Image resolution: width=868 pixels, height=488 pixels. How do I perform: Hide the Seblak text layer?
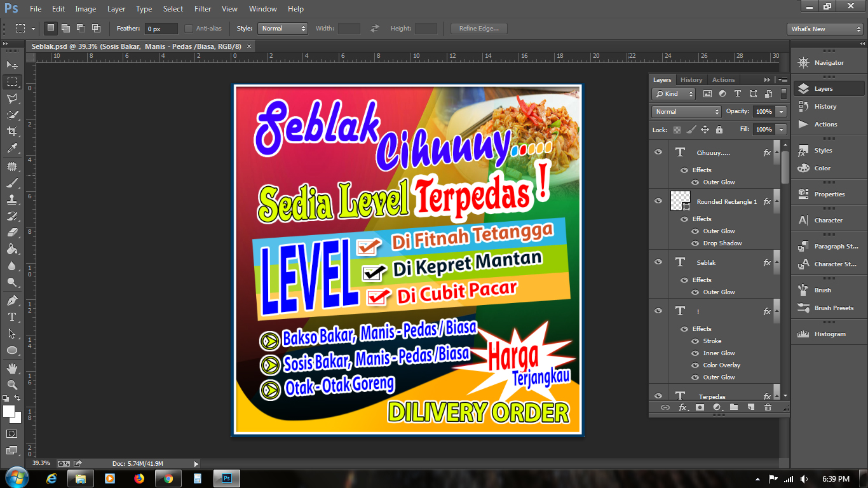[x=658, y=262]
